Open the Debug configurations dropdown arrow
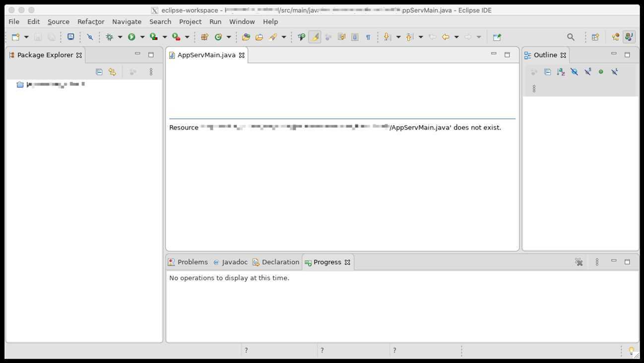Image resolution: width=644 pixels, height=363 pixels. tap(120, 37)
